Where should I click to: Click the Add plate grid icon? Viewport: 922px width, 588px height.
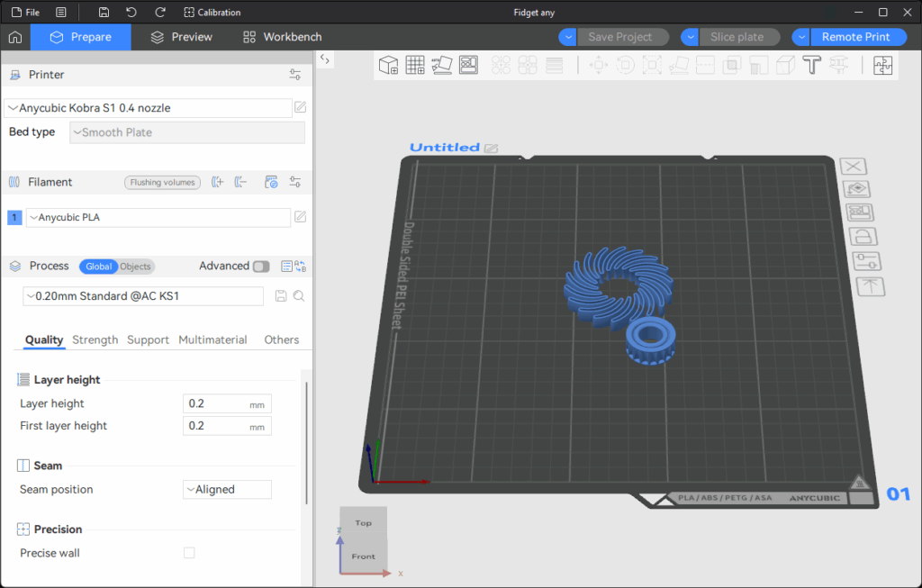(x=415, y=65)
